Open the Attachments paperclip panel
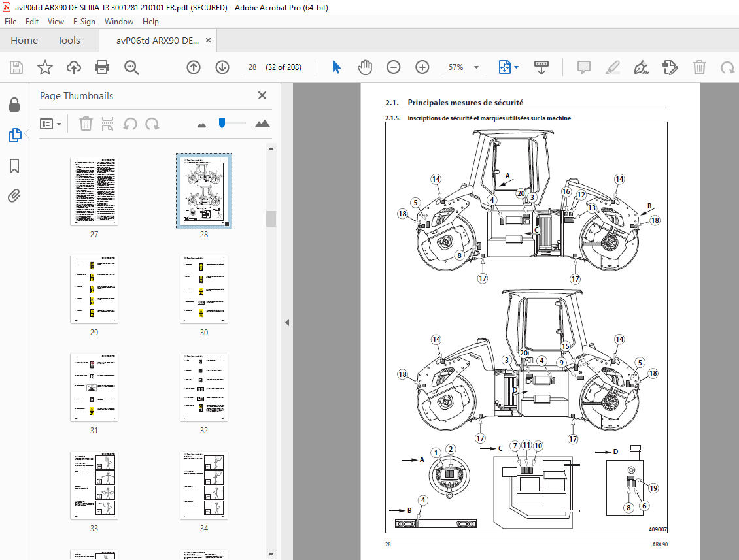Screen dimensions: 739x560 coord(14,195)
